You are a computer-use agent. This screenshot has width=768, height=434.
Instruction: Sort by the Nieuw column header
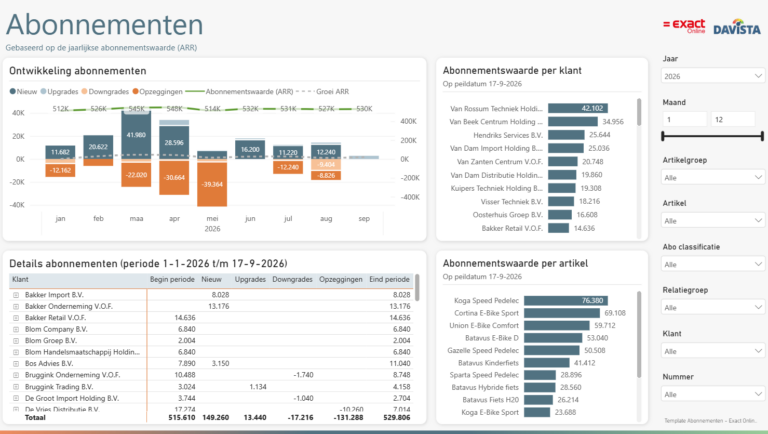point(212,279)
